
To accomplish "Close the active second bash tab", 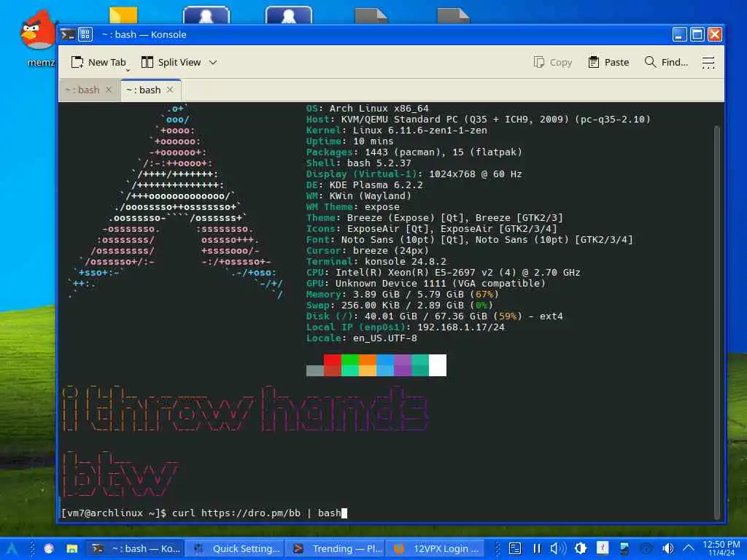I will pyautogui.click(x=170, y=90).
